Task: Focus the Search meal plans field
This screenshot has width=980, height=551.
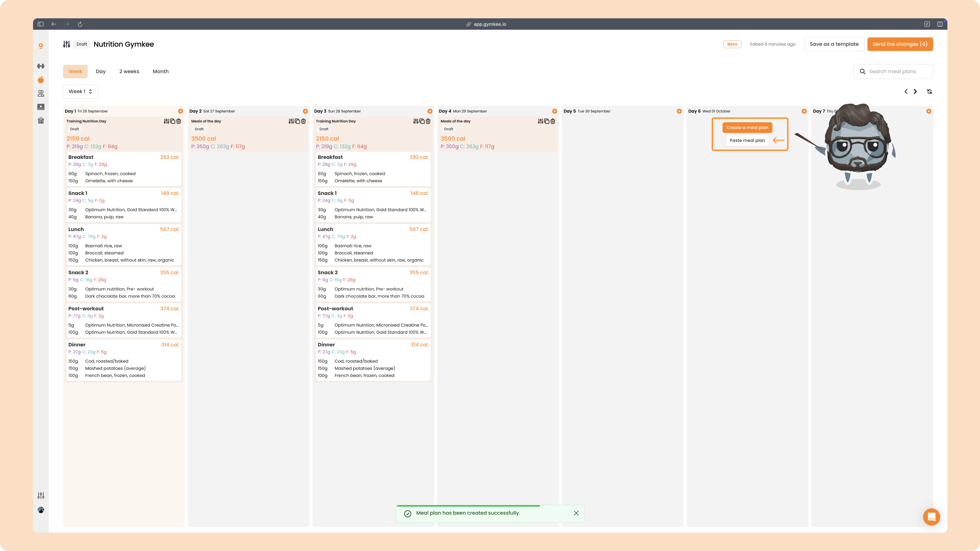Action: [x=893, y=71]
